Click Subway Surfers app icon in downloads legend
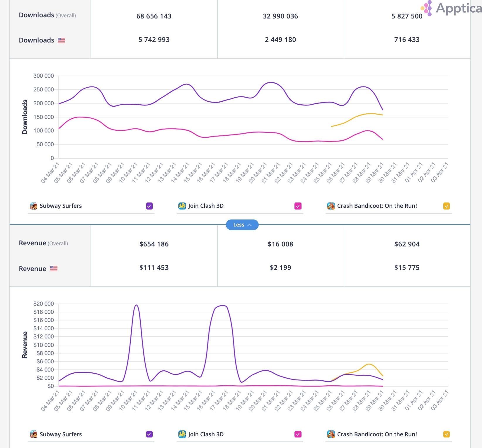The width and height of the screenshot is (482, 448). (x=34, y=206)
